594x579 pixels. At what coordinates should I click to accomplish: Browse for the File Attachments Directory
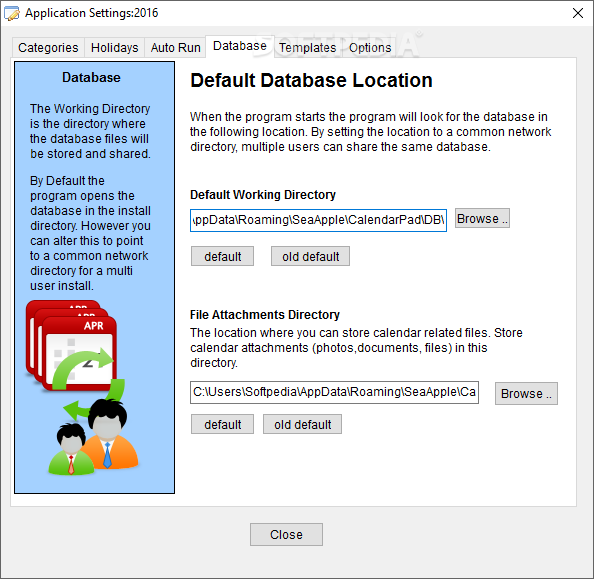(x=526, y=393)
